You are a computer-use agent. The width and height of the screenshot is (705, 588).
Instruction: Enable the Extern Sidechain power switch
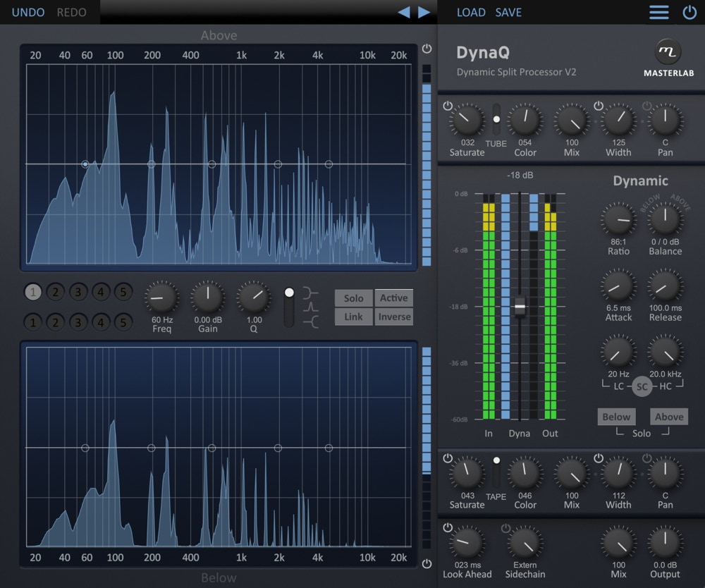[505, 528]
